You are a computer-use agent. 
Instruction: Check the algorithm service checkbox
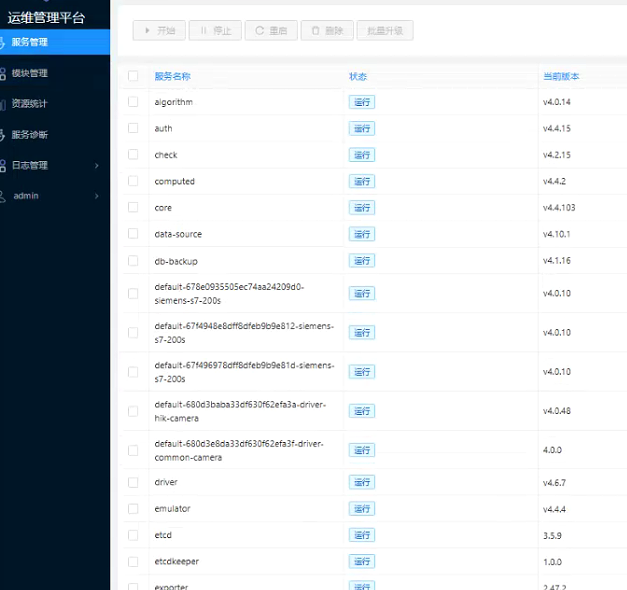click(133, 102)
